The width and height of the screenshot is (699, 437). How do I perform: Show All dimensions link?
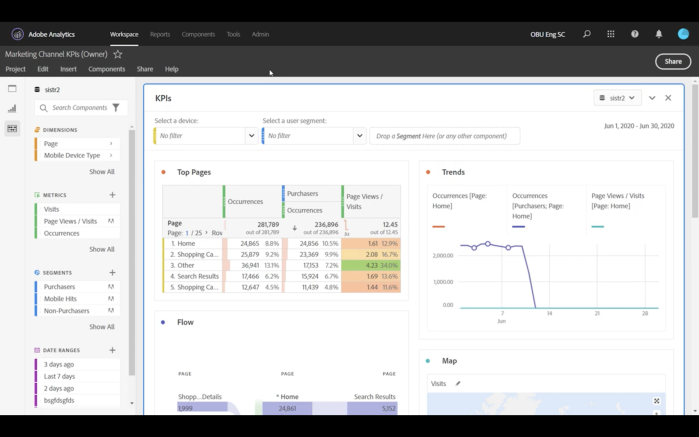coord(102,172)
